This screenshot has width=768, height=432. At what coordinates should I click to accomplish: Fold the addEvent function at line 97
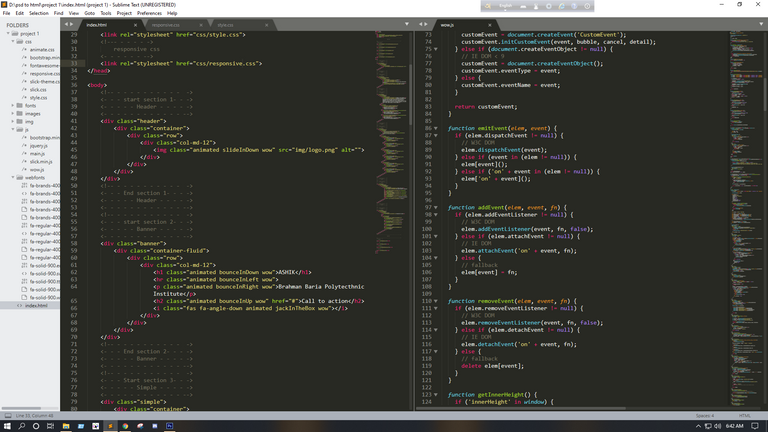pyautogui.click(x=435, y=208)
